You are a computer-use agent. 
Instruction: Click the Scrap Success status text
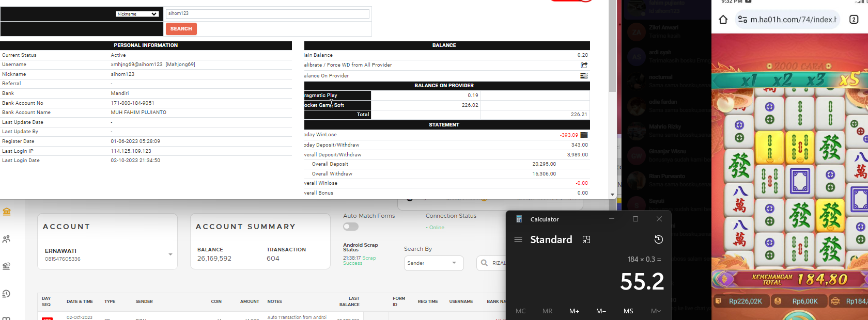click(x=360, y=261)
